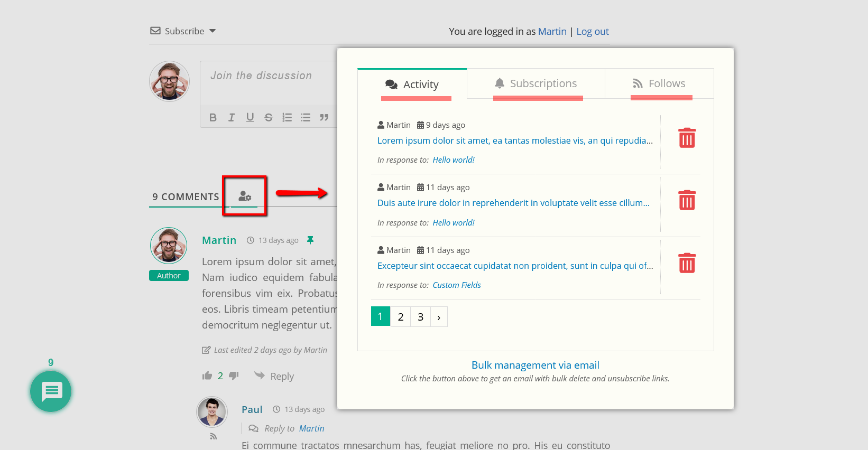
Task: Toggle italic formatting in comment editor
Action: (231, 117)
